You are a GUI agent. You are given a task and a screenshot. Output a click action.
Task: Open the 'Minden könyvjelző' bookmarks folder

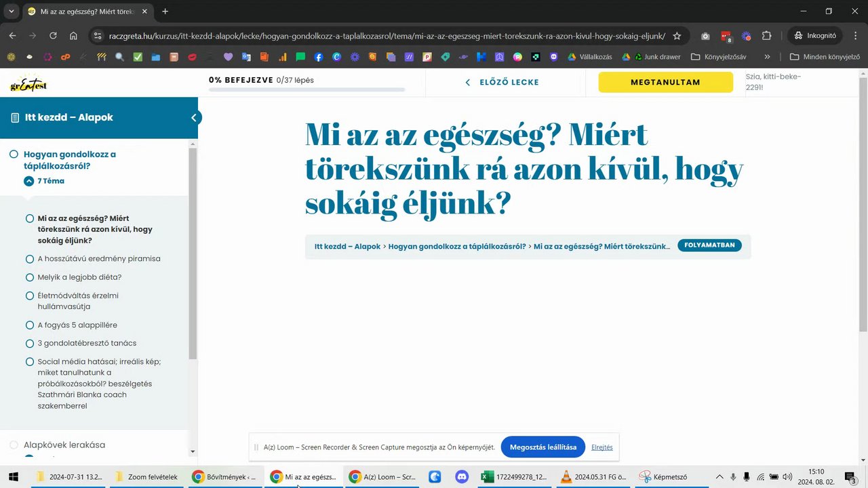(825, 57)
